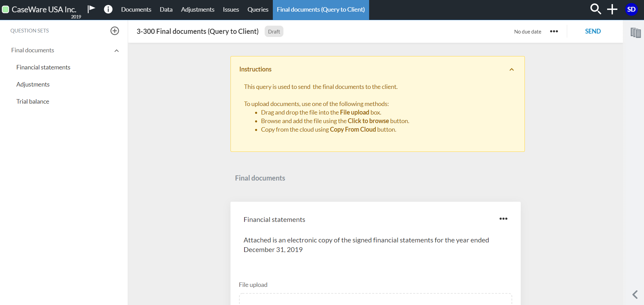The image size is (644, 305).
Task: Click the plus icon in top bar
Action: pyautogui.click(x=612, y=9)
